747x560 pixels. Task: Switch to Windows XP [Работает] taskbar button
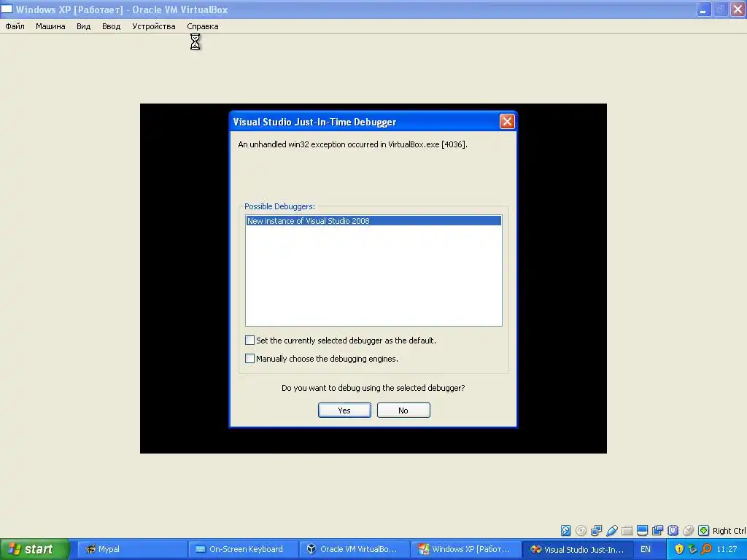(466, 549)
